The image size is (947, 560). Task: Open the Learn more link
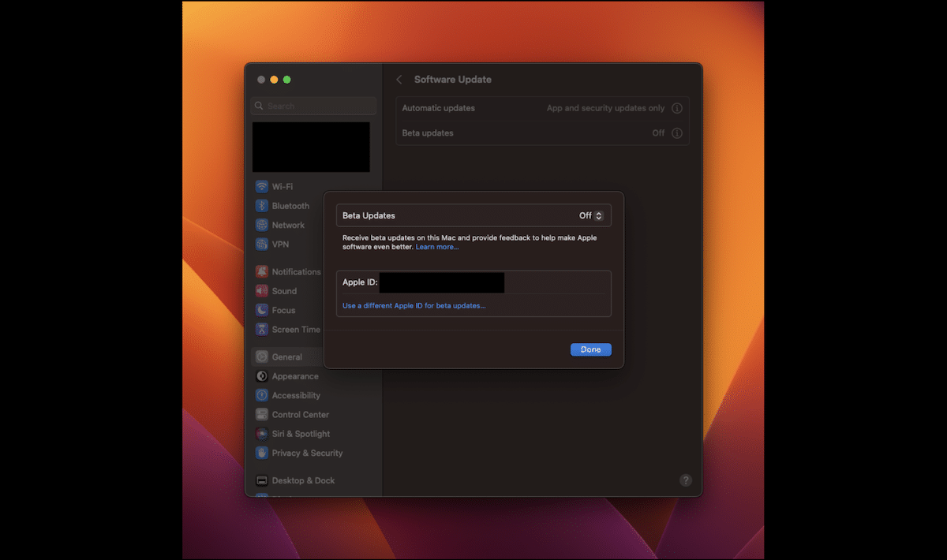coord(437,247)
